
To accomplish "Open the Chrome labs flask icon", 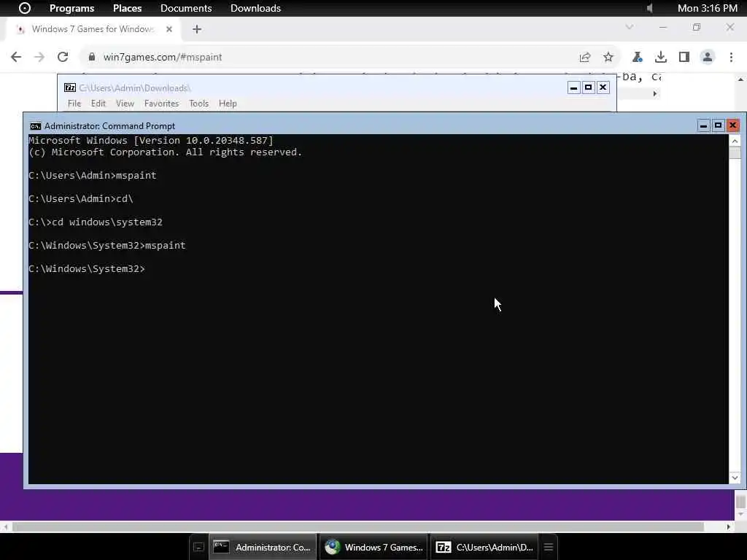I will point(637,57).
